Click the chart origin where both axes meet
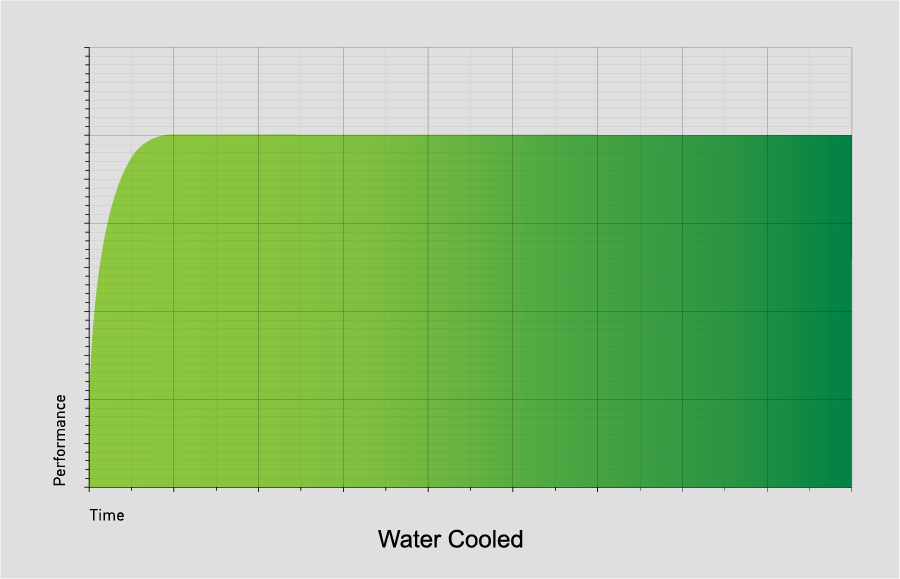The width and height of the screenshot is (900, 579). tap(90, 487)
